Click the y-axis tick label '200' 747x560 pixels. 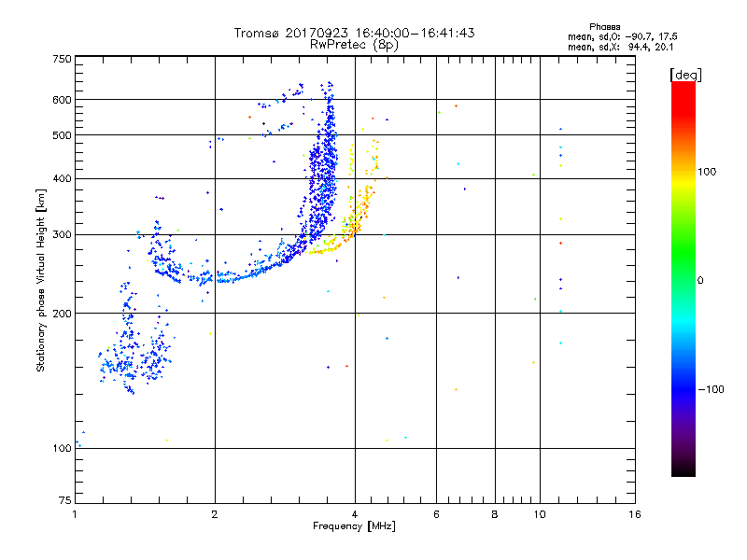(63, 314)
